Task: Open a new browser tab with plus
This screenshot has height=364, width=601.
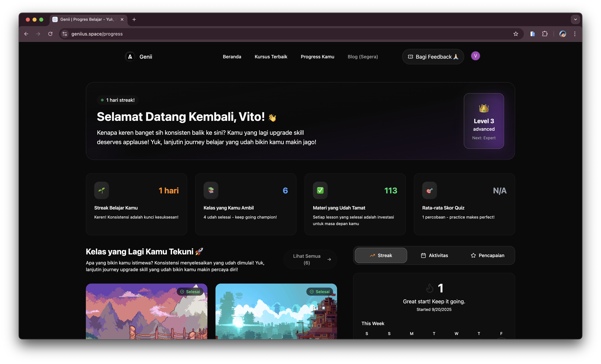Action: [134, 19]
